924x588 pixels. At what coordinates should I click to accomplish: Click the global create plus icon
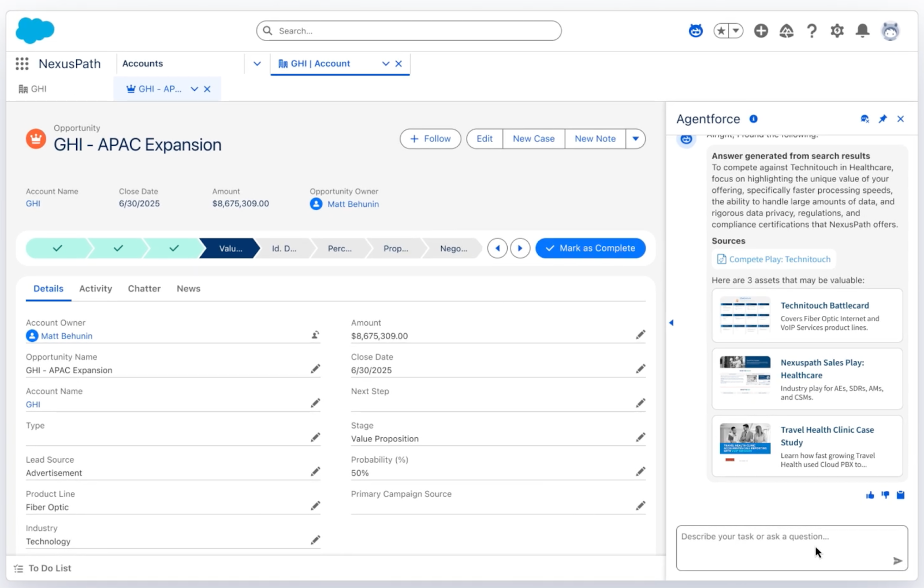[761, 31]
